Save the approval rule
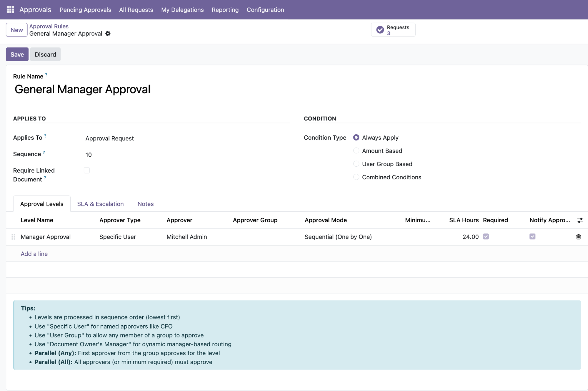The width and height of the screenshot is (588, 391). [x=17, y=54]
